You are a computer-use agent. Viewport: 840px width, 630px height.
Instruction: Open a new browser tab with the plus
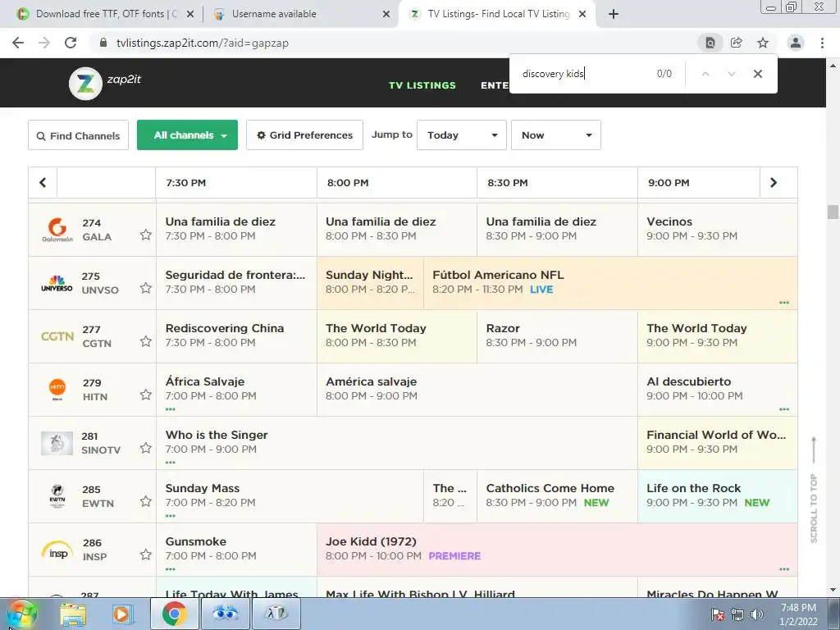(x=614, y=14)
